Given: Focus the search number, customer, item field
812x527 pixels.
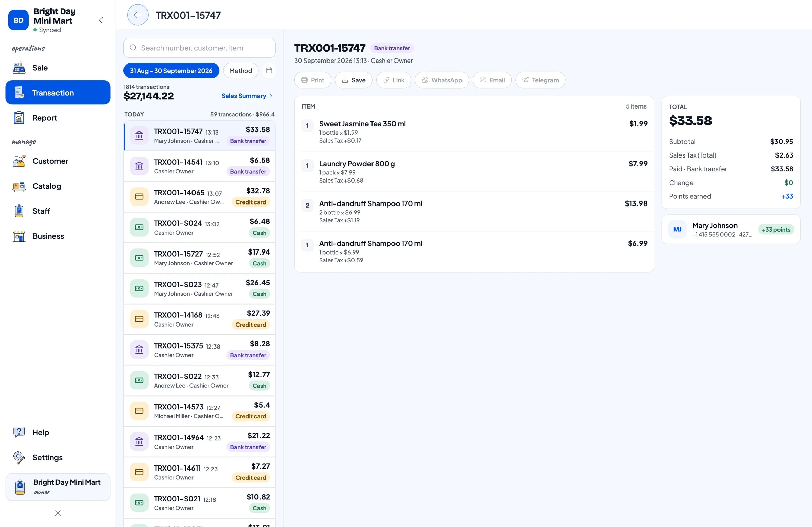Looking at the screenshot, I should (199, 48).
